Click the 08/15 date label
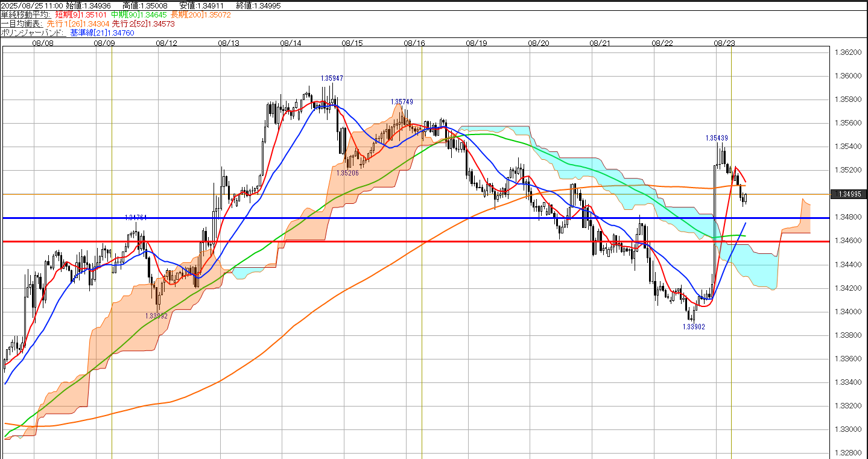Viewport: 868px width, 459px height. 352,43
